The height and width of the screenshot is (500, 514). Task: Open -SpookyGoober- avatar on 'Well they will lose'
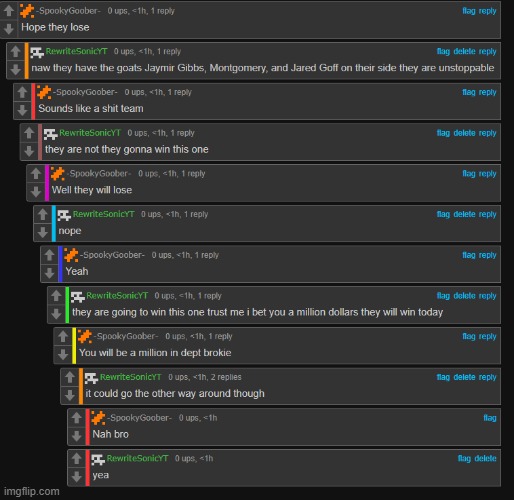tap(57, 174)
